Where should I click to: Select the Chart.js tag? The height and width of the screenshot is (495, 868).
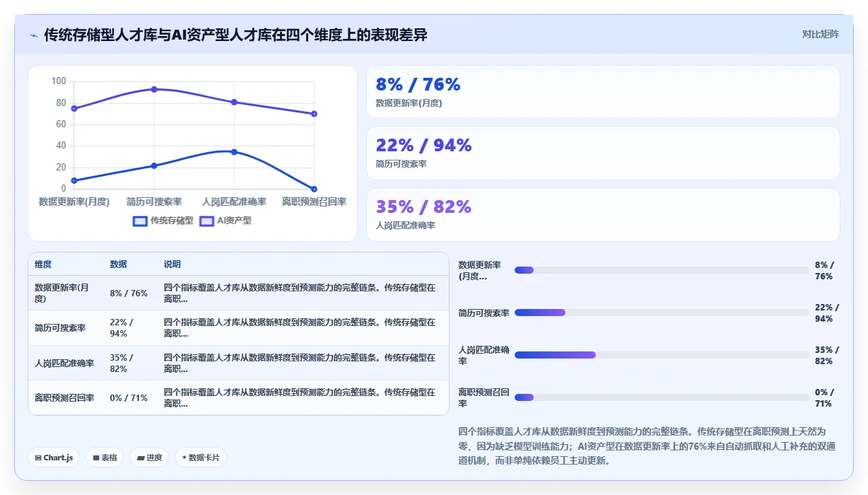pyautogui.click(x=54, y=458)
